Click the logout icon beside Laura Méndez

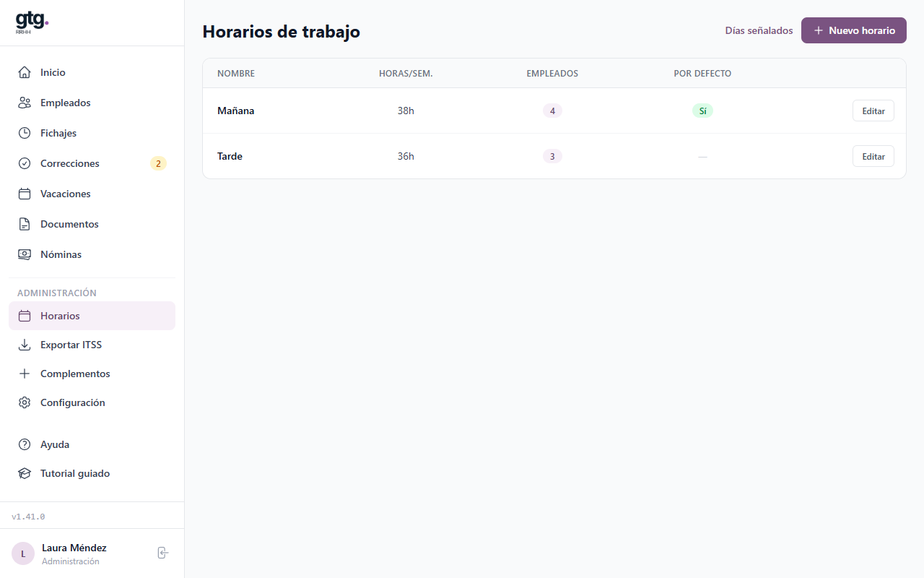click(163, 553)
